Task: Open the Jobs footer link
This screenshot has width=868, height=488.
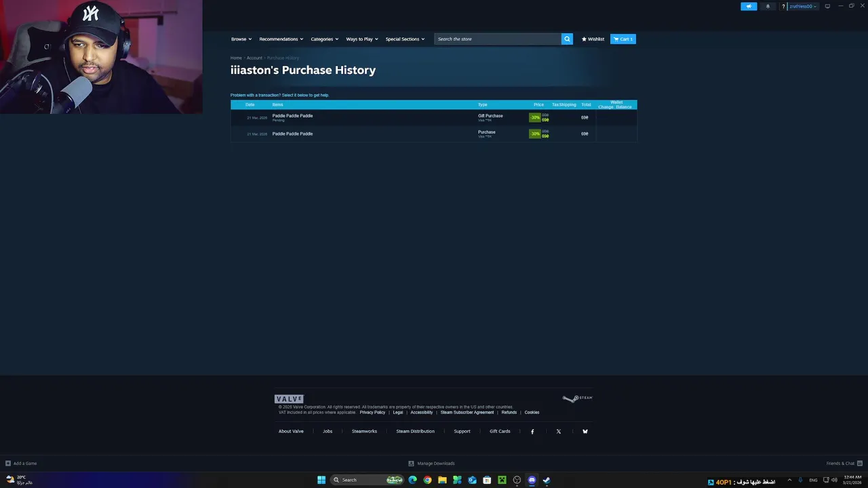Action: [328, 431]
